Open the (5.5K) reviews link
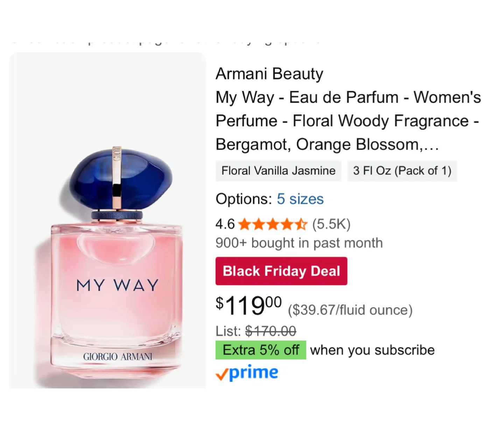504x421 pixels. [x=330, y=224]
